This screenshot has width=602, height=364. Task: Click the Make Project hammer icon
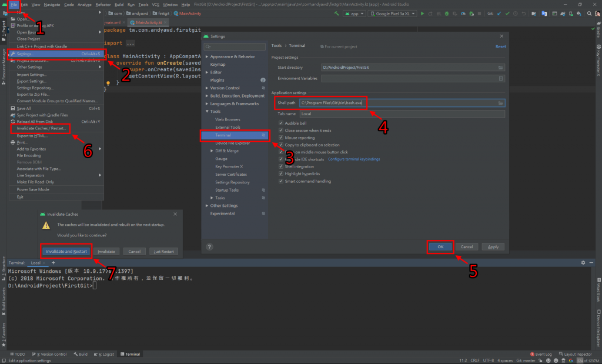337,14
